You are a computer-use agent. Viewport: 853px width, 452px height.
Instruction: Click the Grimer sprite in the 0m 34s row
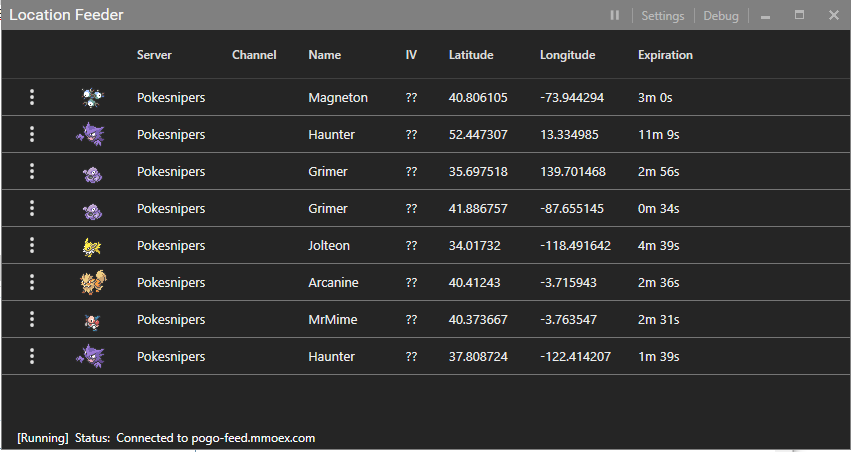click(x=92, y=211)
